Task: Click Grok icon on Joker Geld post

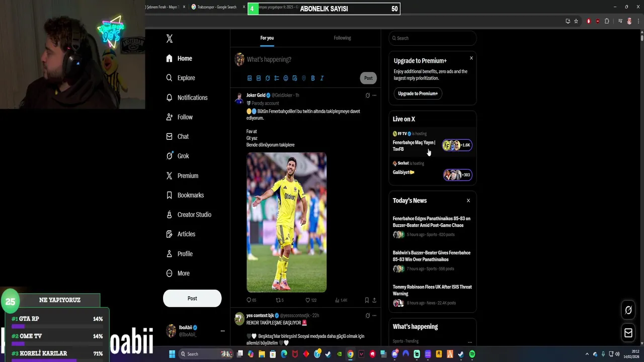Action: click(367, 96)
